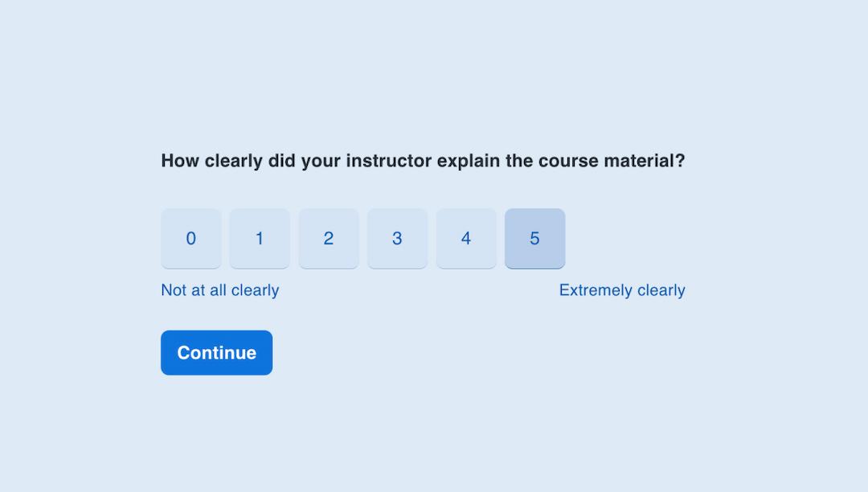Select the middle rating 3
The image size is (868, 492).
397,239
